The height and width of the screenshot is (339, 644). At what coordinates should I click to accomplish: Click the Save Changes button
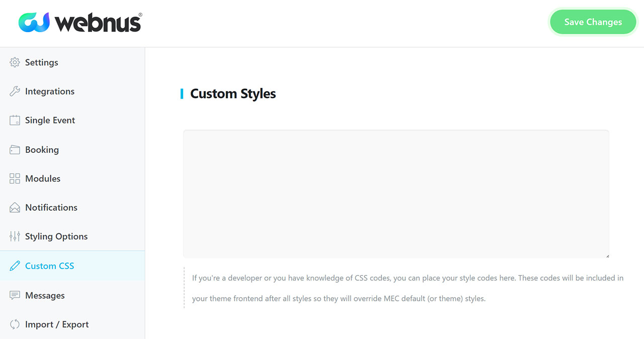coord(593,22)
